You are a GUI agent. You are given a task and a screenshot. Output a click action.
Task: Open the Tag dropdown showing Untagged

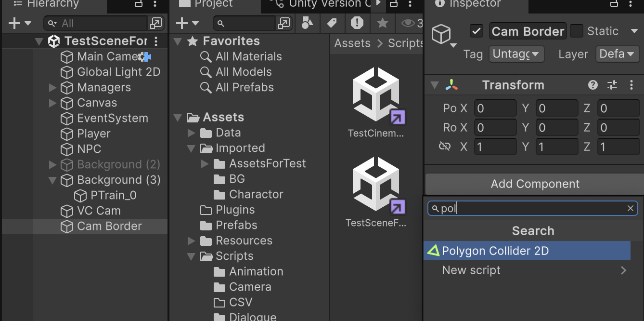tap(516, 54)
